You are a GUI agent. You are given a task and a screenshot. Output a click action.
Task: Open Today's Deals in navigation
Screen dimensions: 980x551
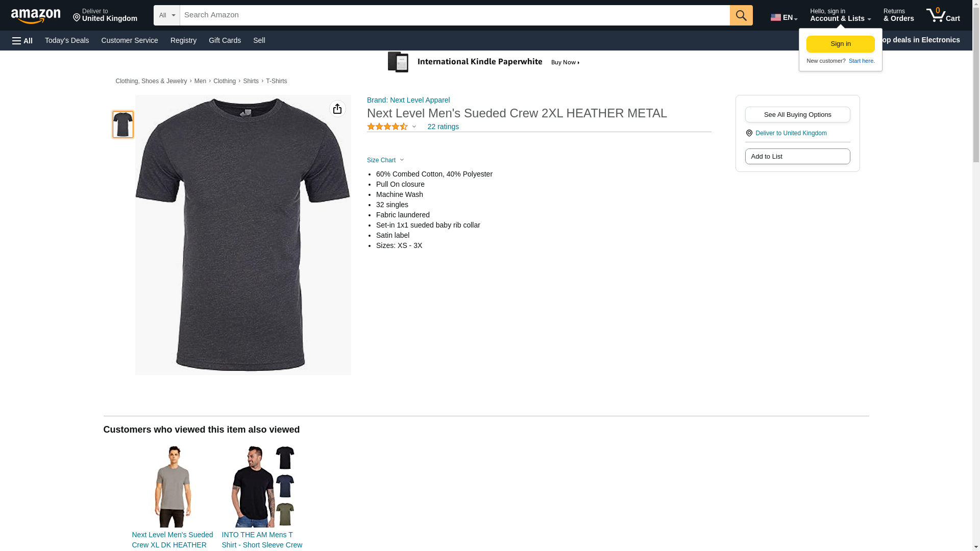(x=67, y=40)
